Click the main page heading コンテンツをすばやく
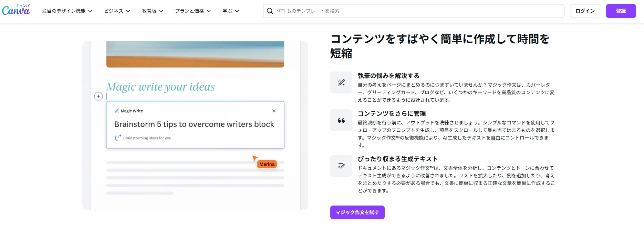 pyautogui.click(x=440, y=46)
